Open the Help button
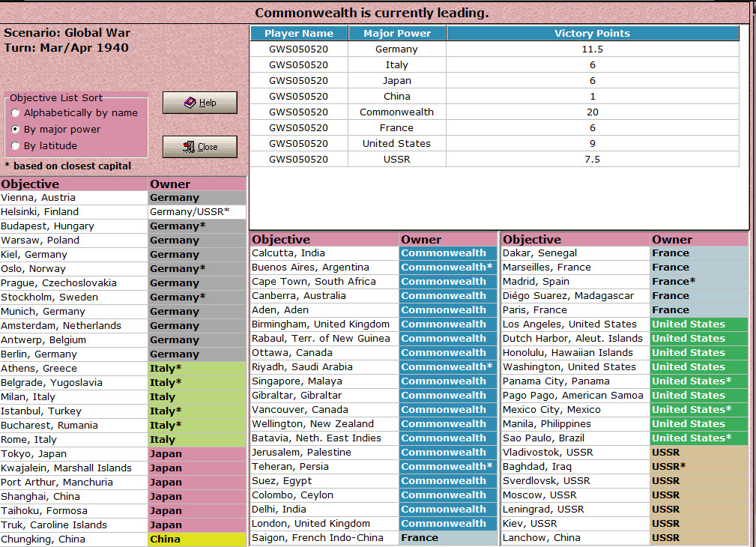The width and height of the screenshot is (756, 547). tap(199, 103)
